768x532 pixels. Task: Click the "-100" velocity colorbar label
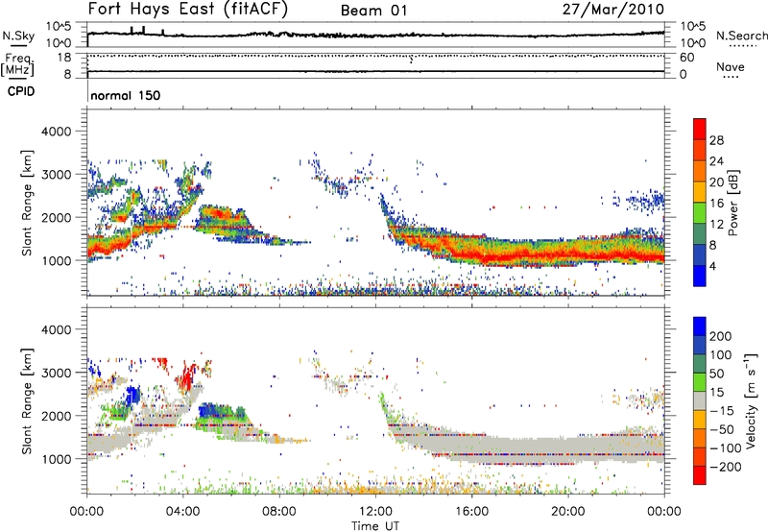coord(726,448)
